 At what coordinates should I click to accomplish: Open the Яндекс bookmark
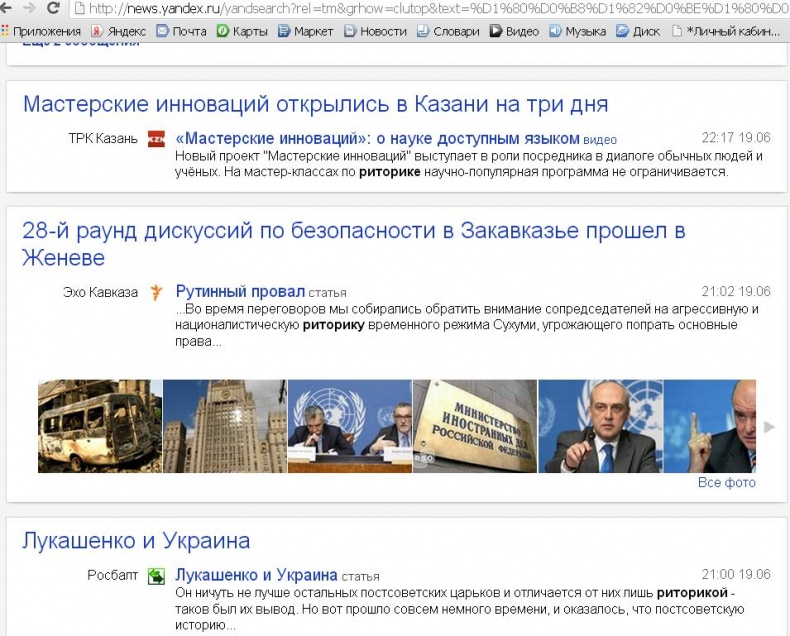click(x=118, y=31)
